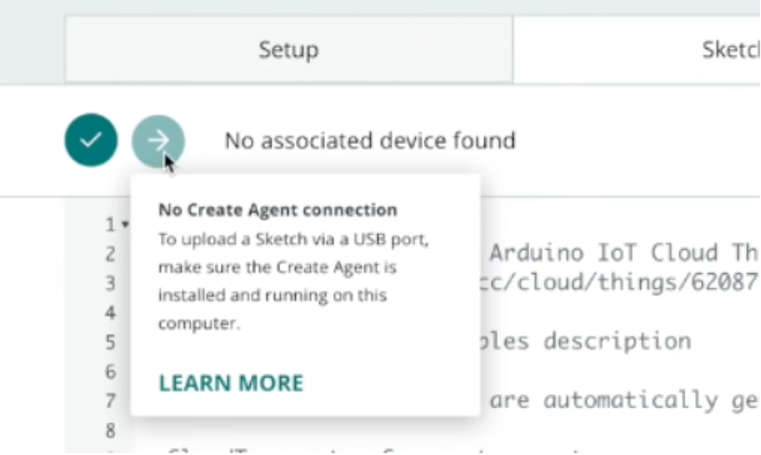Image resolution: width=761 pixels, height=455 pixels.
Task: Click the 'No Create Agent connection' tooltip heading
Action: coord(278,210)
